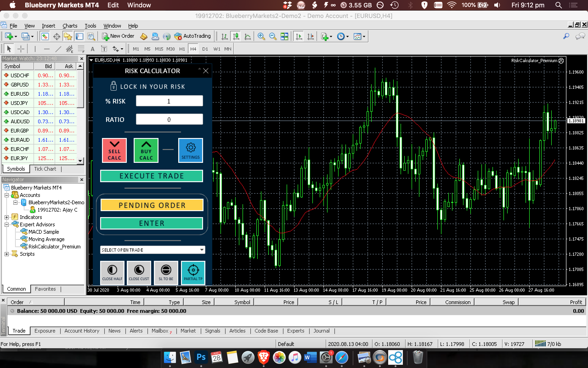This screenshot has height=368, width=588.
Task: Open the Charts menu
Action: coord(70,26)
